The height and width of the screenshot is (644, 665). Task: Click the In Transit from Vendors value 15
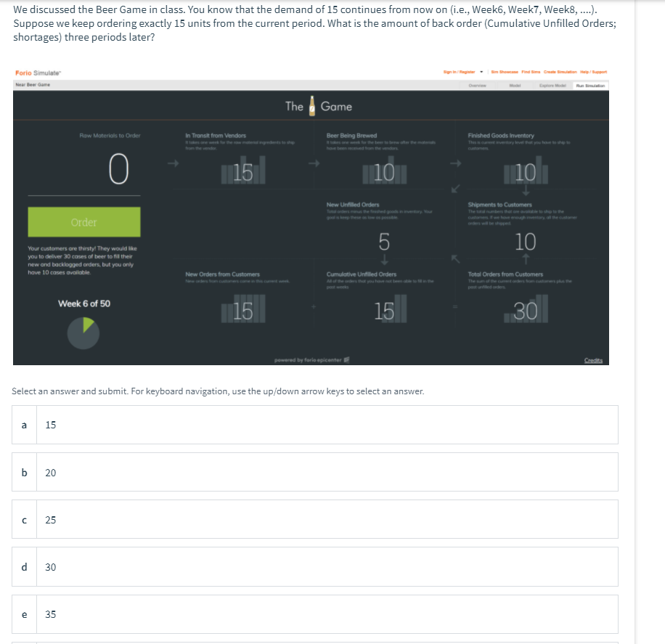pyautogui.click(x=243, y=172)
